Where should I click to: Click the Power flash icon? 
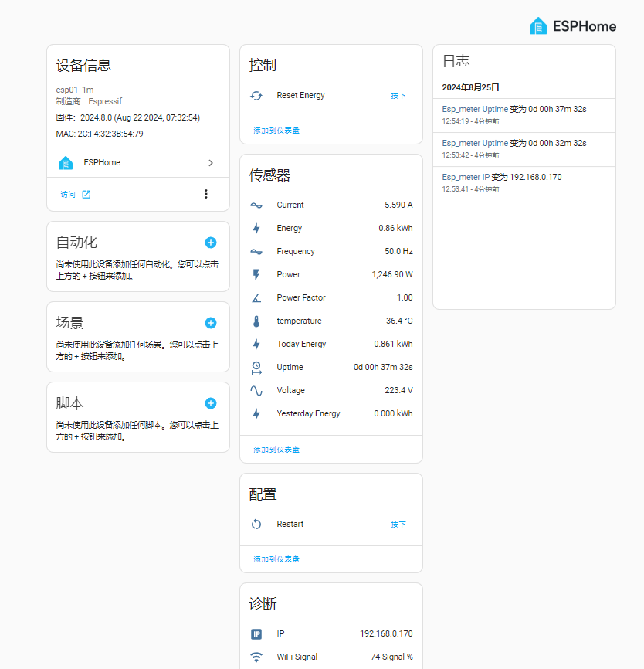256,275
